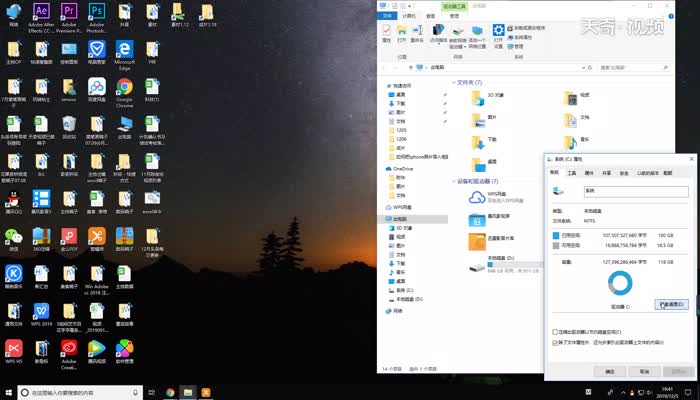Select the Recycle Bin desktop icon
Screen dimensions: 700x400
tap(69, 127)
